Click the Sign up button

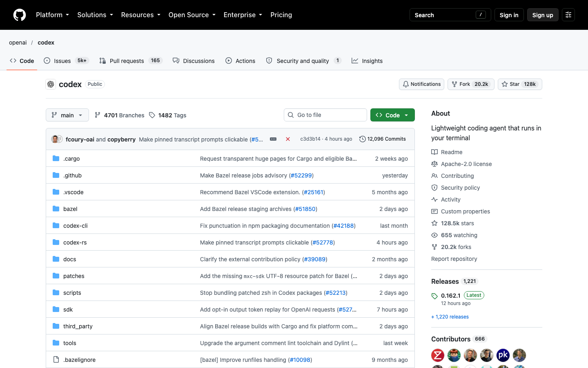[543, 15]
